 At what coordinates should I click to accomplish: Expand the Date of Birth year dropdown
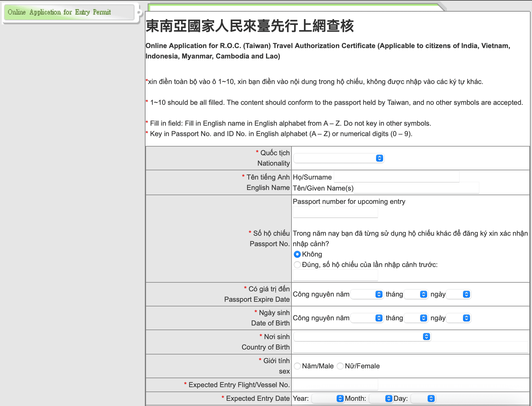(367, 318)
